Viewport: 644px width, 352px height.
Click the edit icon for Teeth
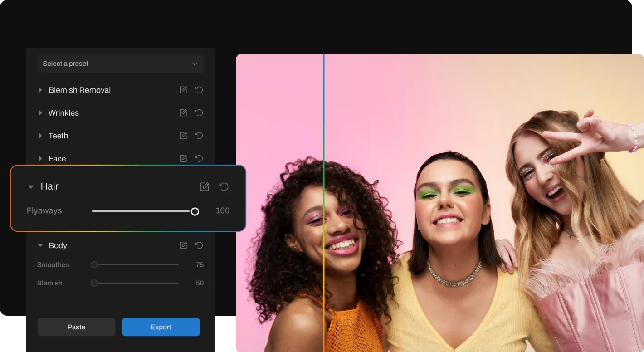click(x=183, y=135)
